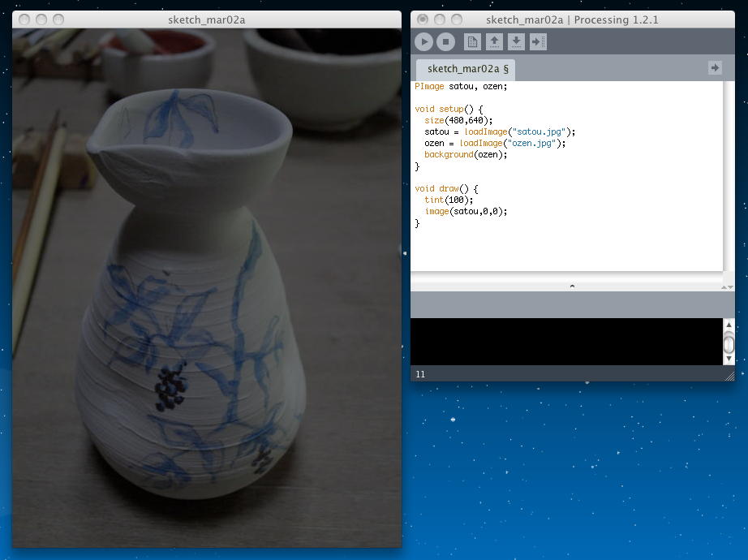Click the "satou.jpg" string in the code
This screenshot has height=560, width=748.
pos(541,131)
